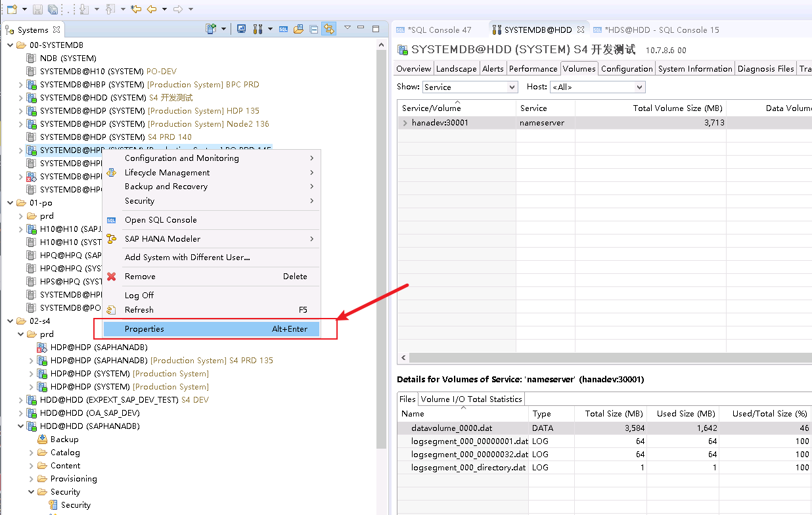812x515 pixels.
Task: Open the Show Service dropdown
Action: (470, 87)
